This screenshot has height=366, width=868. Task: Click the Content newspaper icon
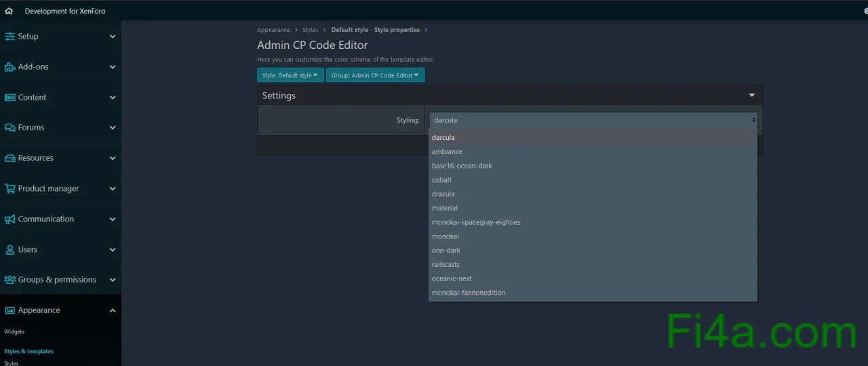(x=9, y=98)
